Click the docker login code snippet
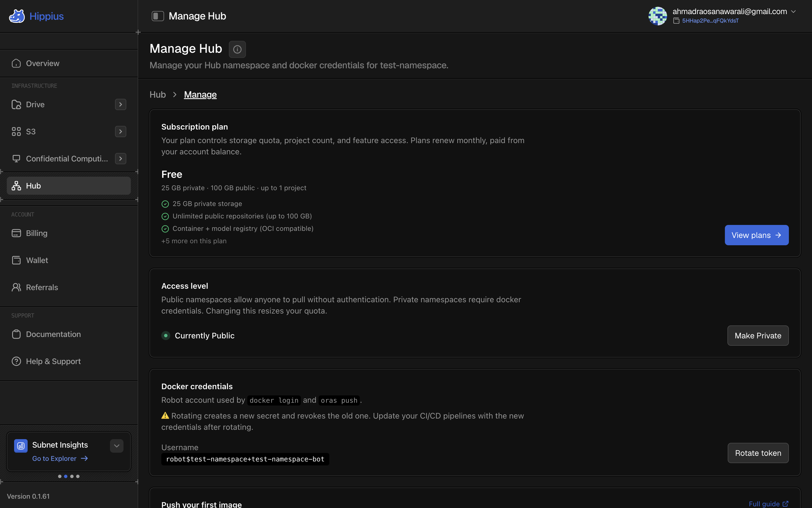The width and height of the screenshot is (812, 508). pos(274,400)
